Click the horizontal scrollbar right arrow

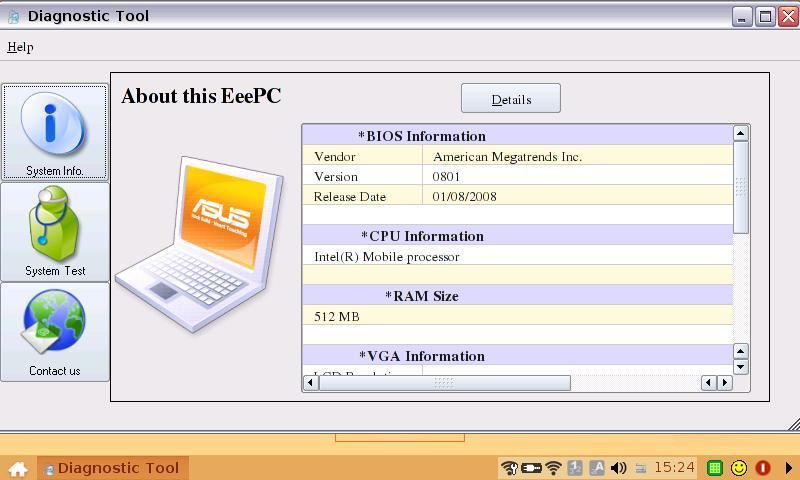coord(724,383)
